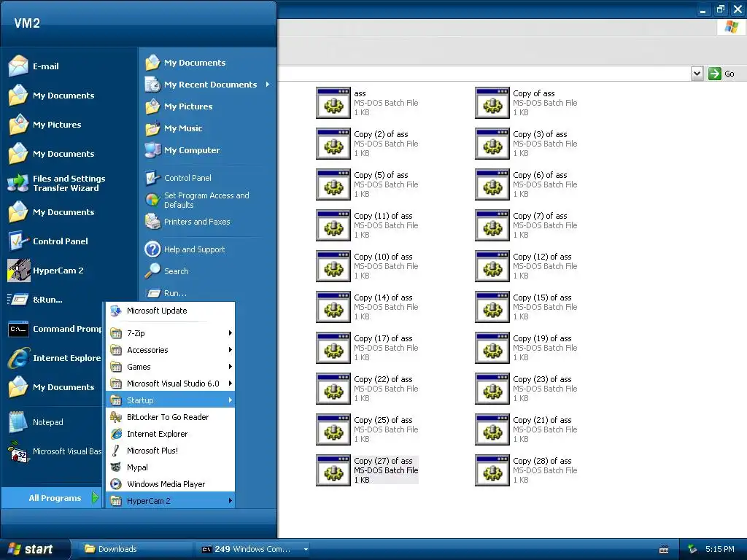This screenshot has width=747, height=560.
Task: Open HyperCam 2 from the Start menu pinned list
Action: pos(46,271)
